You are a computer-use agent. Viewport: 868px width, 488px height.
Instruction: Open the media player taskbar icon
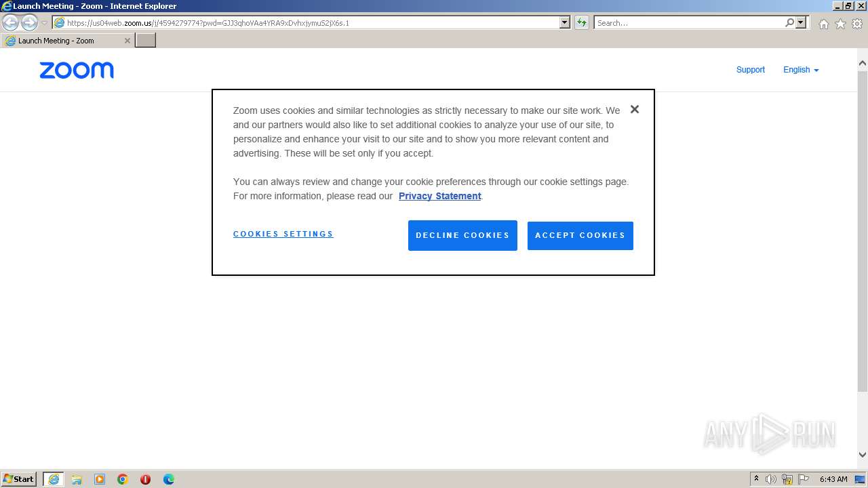100,479
